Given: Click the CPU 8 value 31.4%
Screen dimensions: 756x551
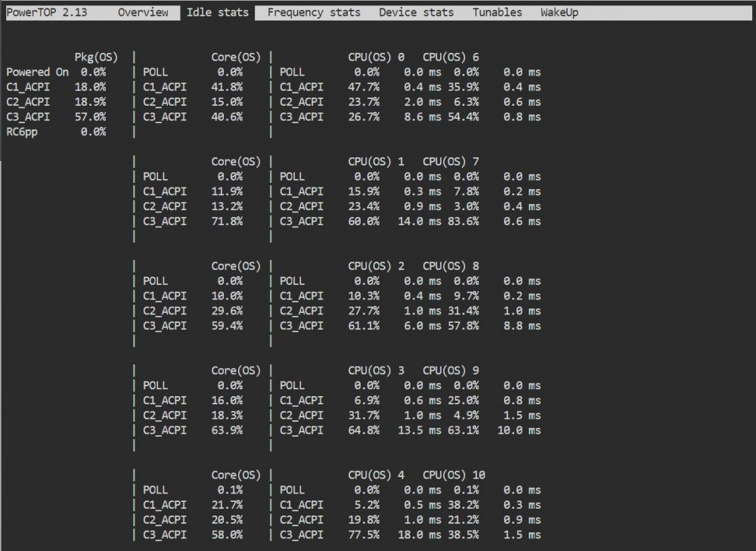Looking at the screenshot, I should (x=463, y=311).
